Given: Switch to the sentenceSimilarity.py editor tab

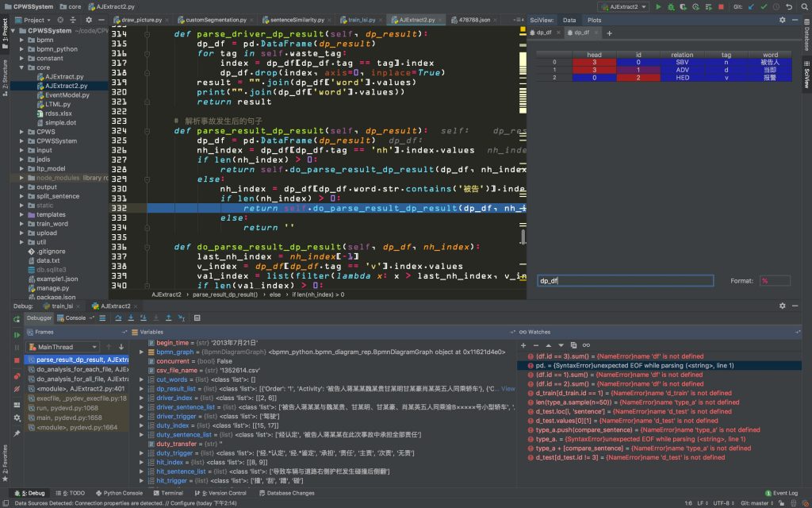Looking at the screenshot, I should click(x=297, y=20).
